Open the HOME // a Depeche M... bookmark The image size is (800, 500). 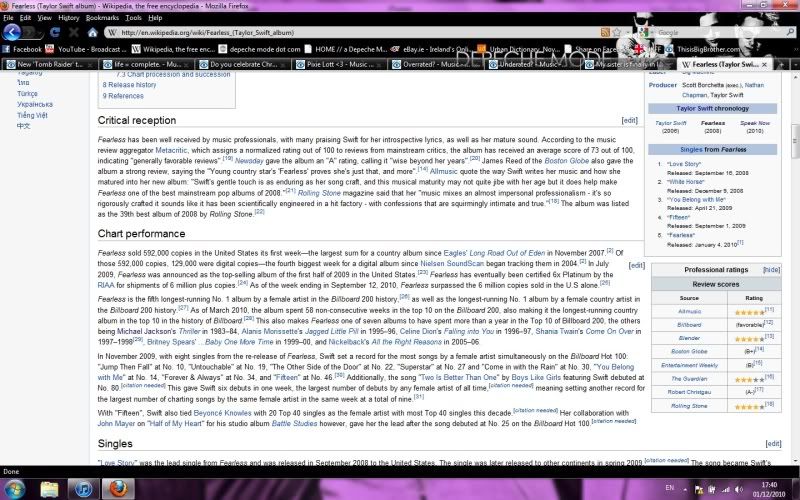point(346,49)
